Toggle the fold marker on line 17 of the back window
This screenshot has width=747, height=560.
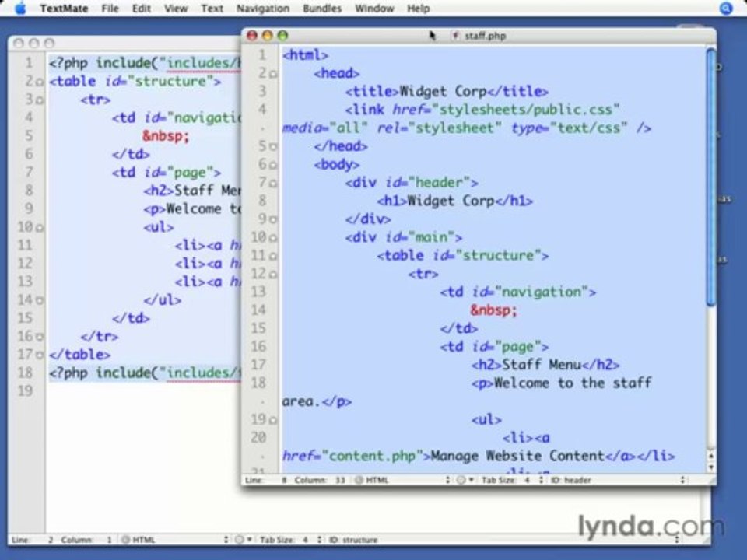40,355
